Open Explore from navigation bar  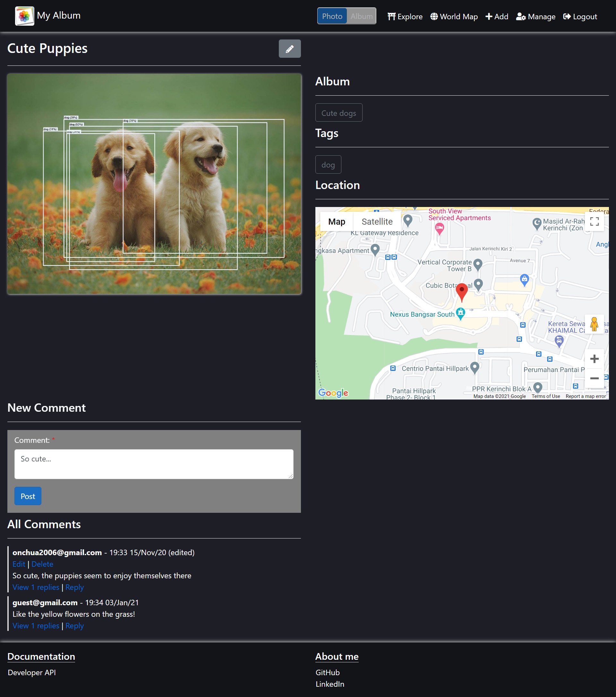coord(405,17)
